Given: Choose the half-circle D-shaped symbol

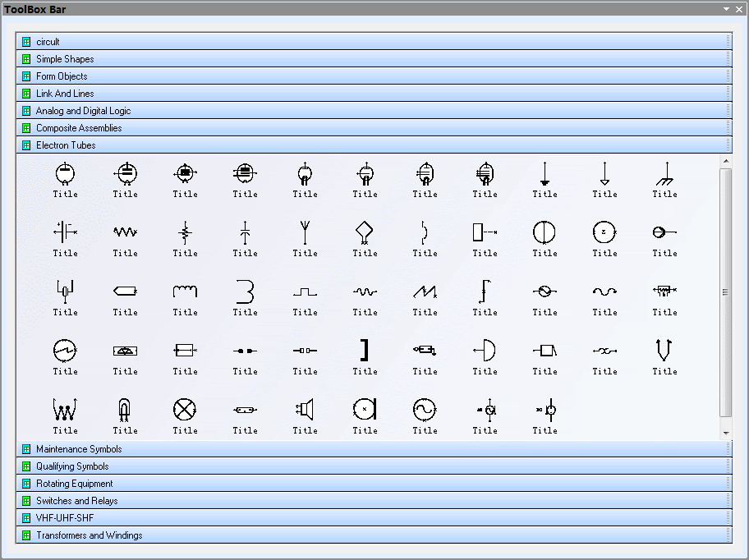Looking at the screenshot, I should (485, 351).
